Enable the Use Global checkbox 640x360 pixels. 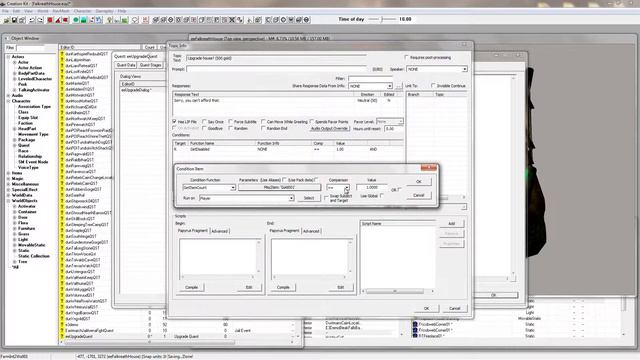[x=382, y=196]
